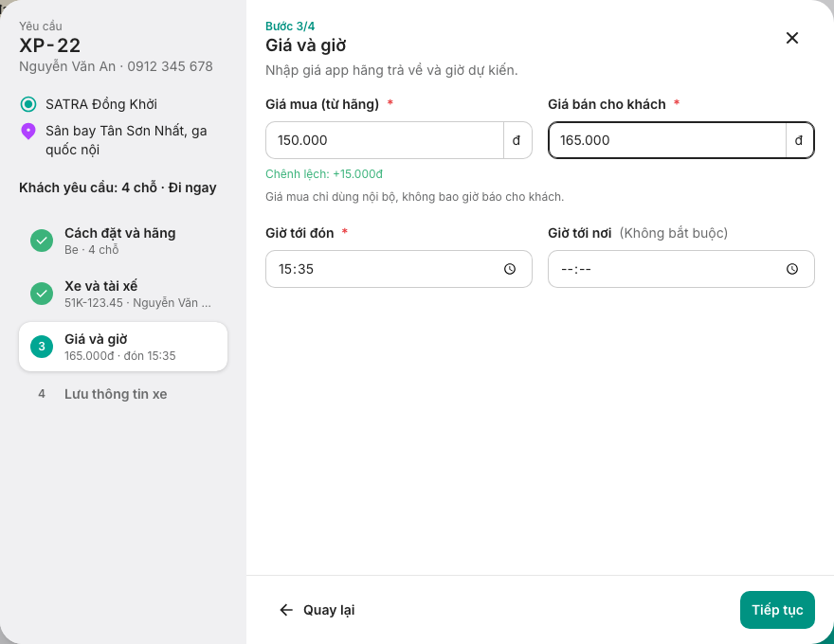Click the green checkmark for Xe và tài xế

click(42, 294)
